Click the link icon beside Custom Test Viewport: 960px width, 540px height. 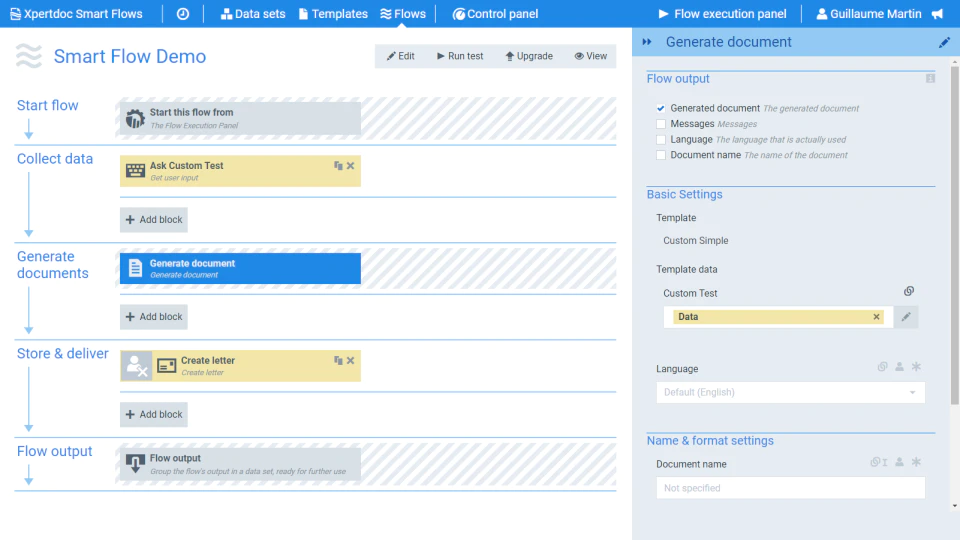coord(909,291)
